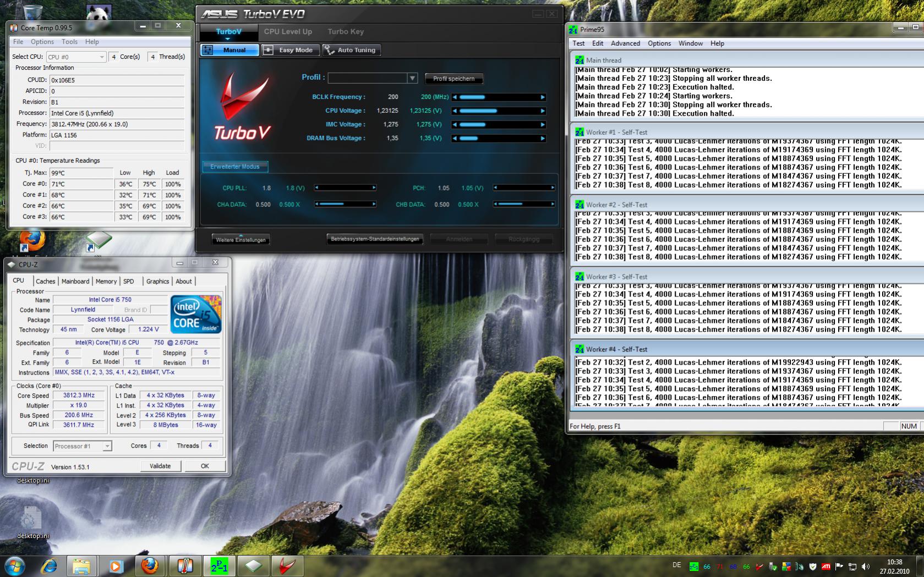Open the Select CPU dropdown in Core Temp
Screen dimensions: 924x577
click(x=76, y=57)
